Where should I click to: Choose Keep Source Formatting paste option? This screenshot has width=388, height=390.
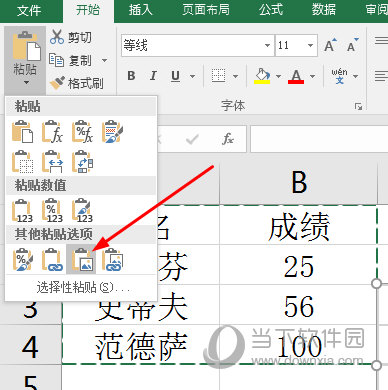pyautogui.click(x=112, y=132)
